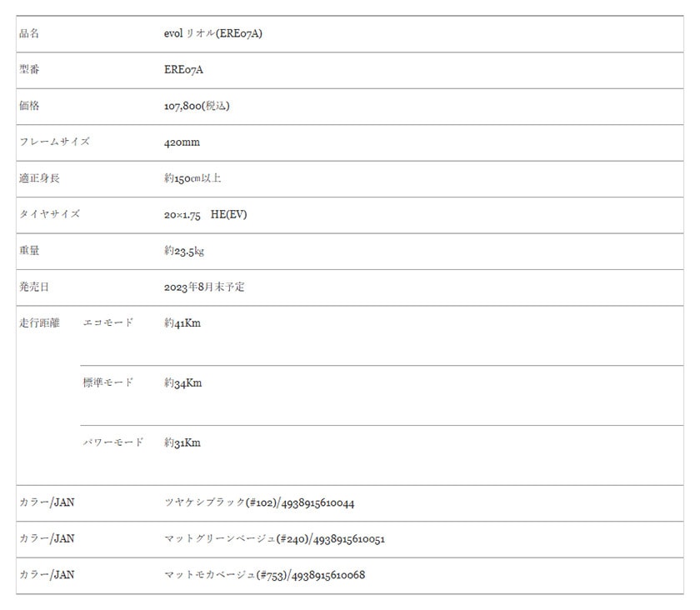Select the model number ERE07A value

(183, 70)
